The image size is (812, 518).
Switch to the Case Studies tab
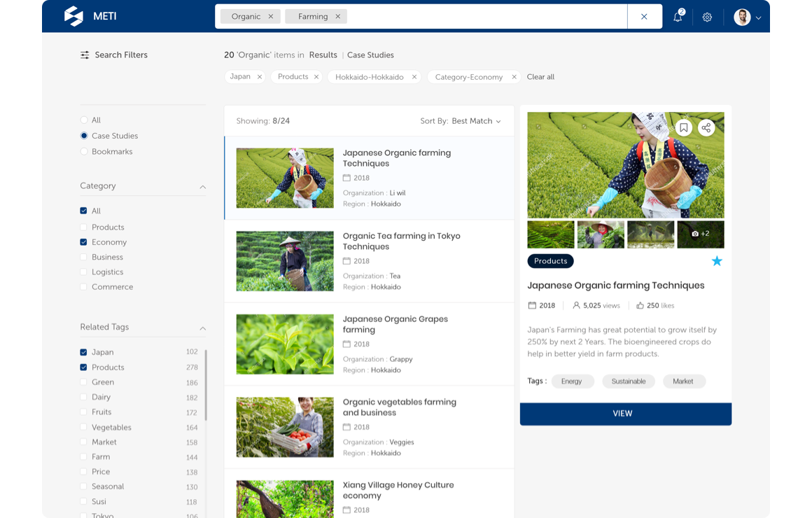pos(370,55)
